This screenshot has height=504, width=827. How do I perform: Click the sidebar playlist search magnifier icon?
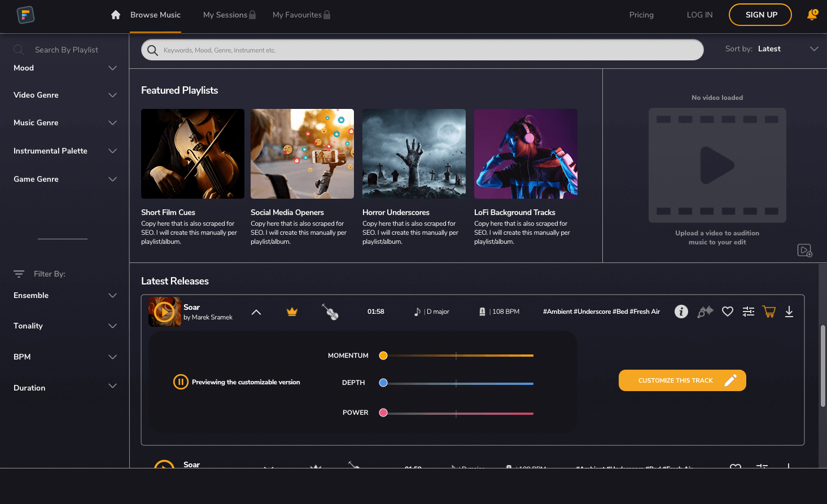coord(19,50)
